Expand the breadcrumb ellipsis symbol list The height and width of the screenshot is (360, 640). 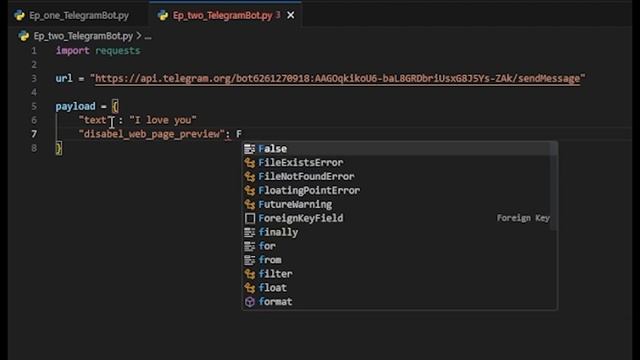148,36
